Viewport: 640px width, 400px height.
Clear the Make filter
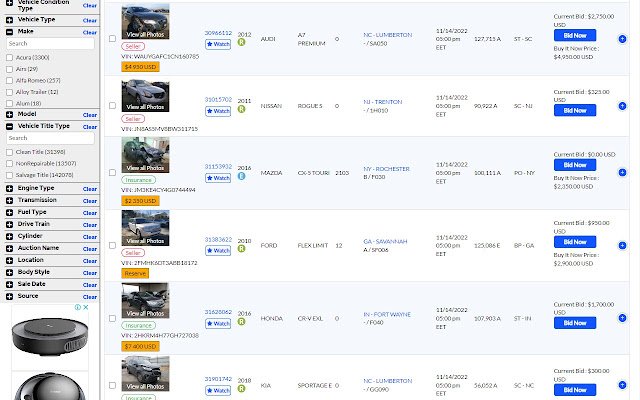click(90, 33)
